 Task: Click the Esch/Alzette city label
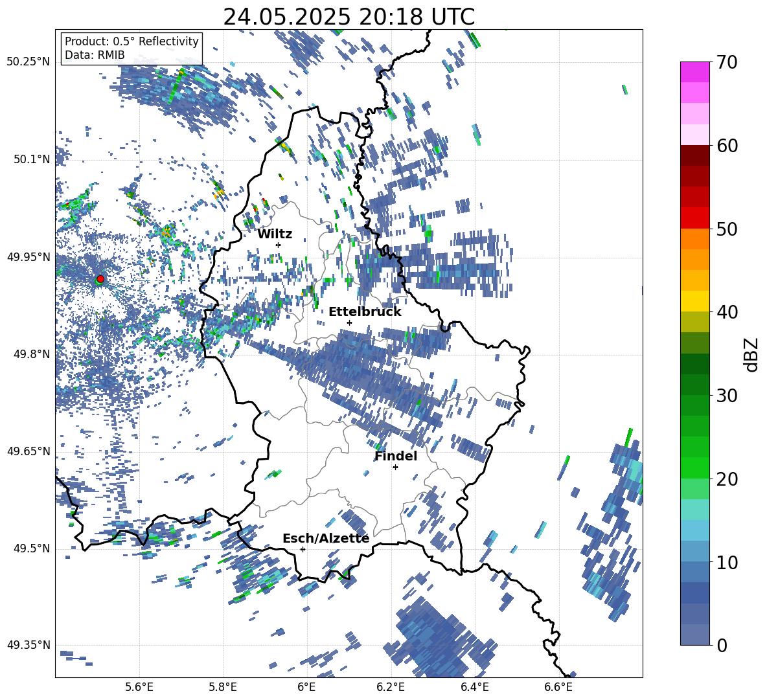pos(326,538)
